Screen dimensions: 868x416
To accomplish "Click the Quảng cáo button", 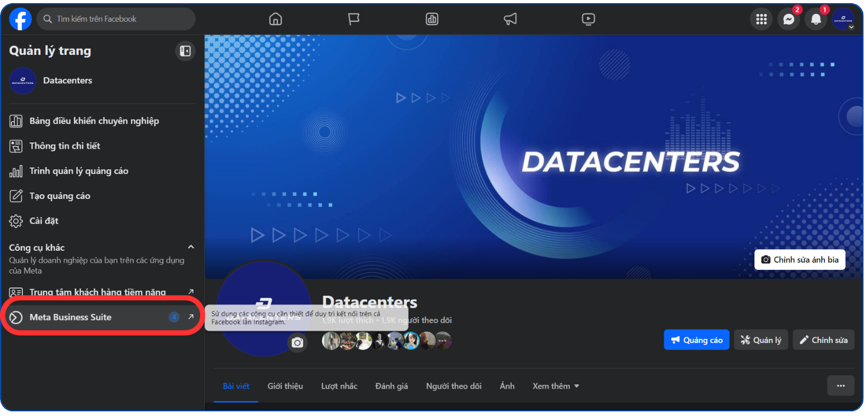I will click(x=696, y=340).
